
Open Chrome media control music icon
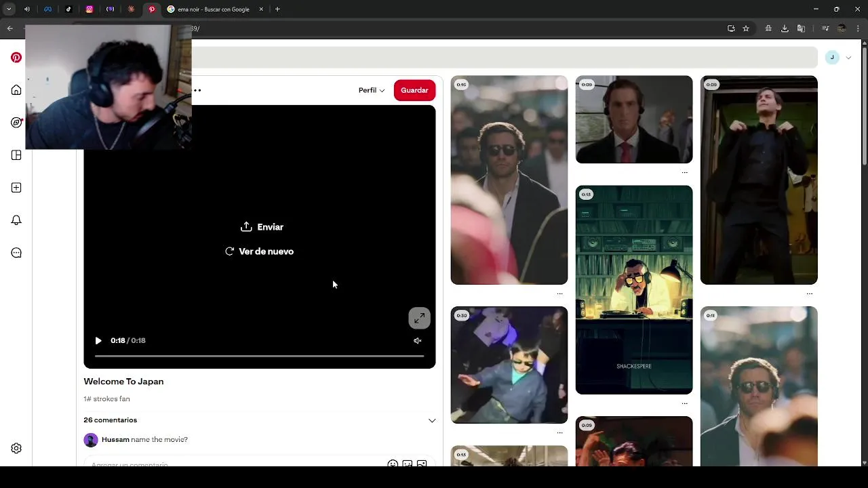pyautogui.click(x=825, y=28)
